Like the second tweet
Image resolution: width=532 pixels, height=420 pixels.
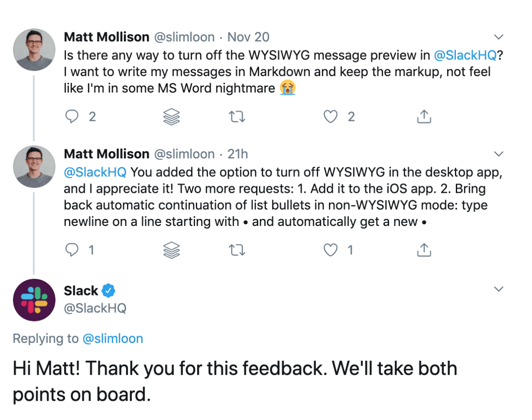tap(331, 250)
